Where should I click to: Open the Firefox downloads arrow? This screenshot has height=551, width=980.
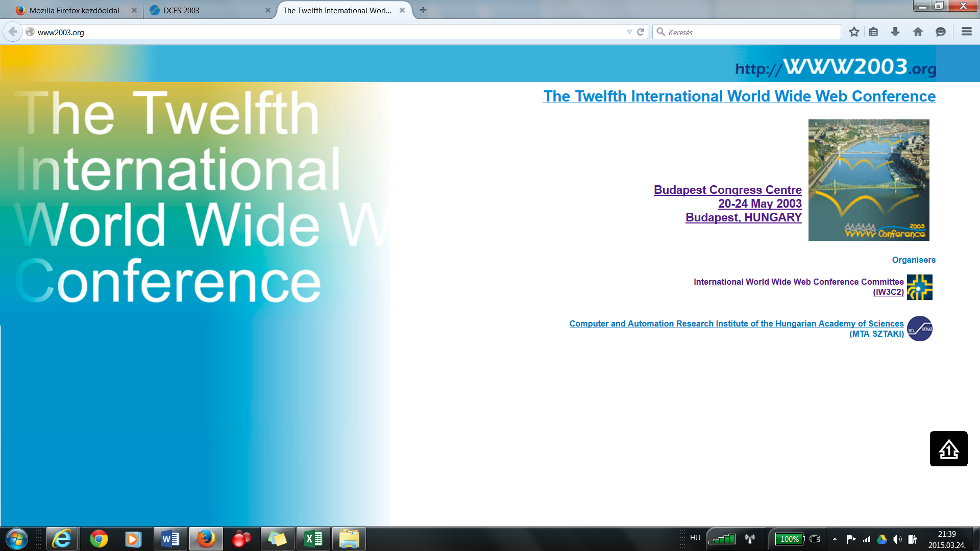(895, 32)
